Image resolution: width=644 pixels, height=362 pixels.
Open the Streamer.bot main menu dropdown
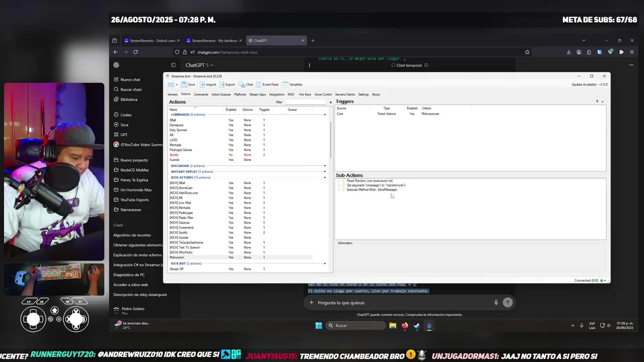pos(173,84)
